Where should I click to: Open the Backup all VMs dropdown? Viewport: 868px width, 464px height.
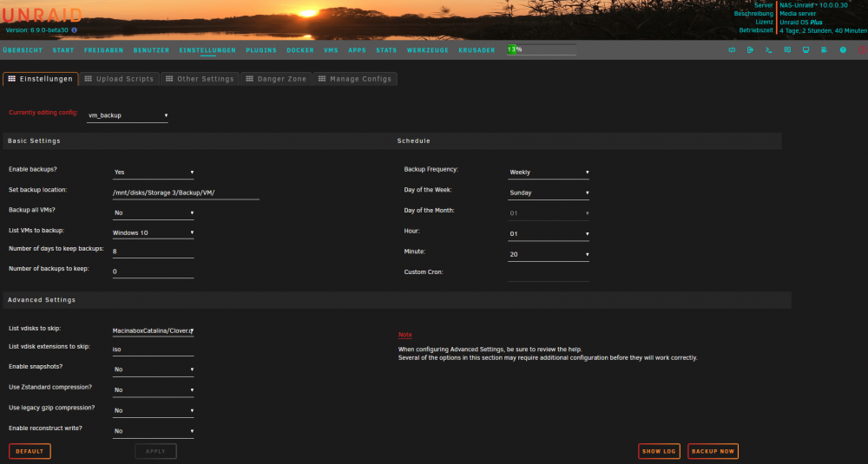[153, 213]
